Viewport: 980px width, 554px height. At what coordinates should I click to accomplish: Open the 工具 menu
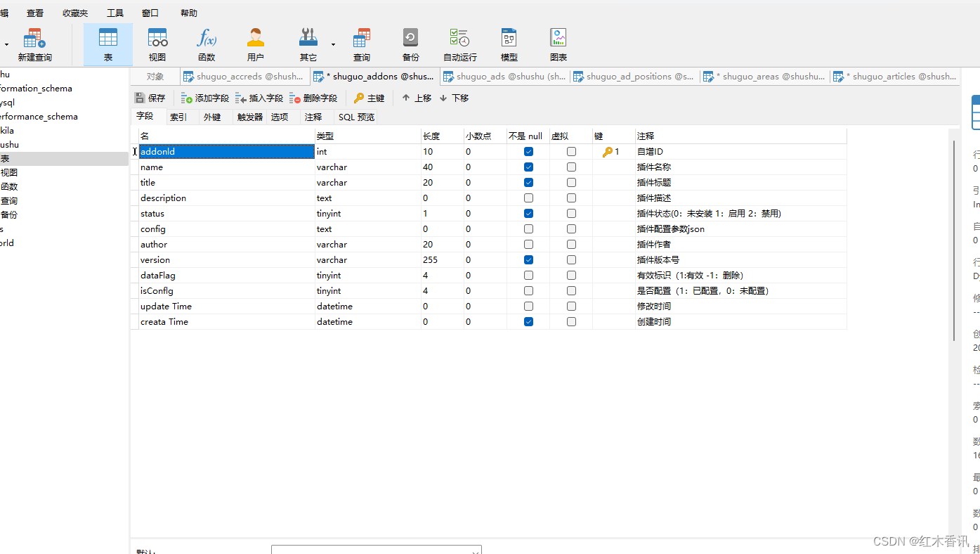click(x=115, y=13)
